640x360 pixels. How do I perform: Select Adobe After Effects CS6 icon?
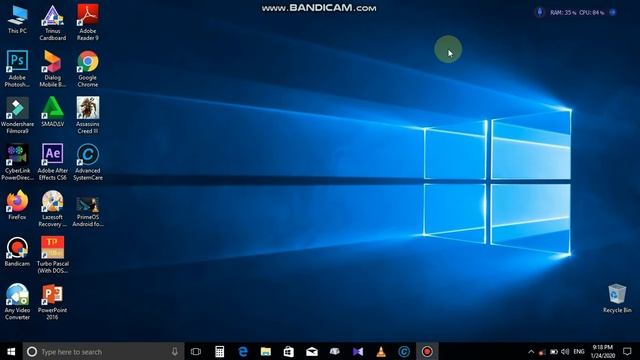tap(53, 162)
